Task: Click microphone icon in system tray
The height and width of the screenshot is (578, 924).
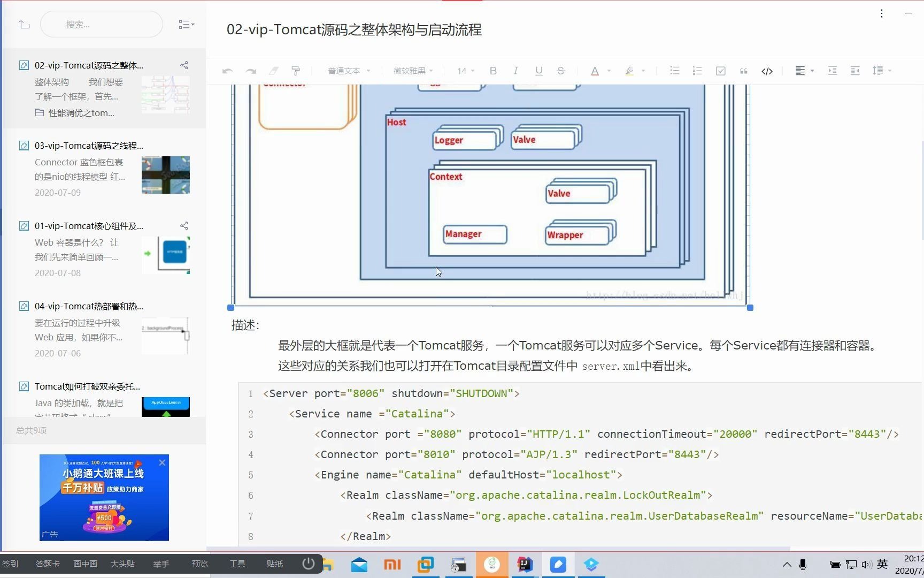Action: 803,565
